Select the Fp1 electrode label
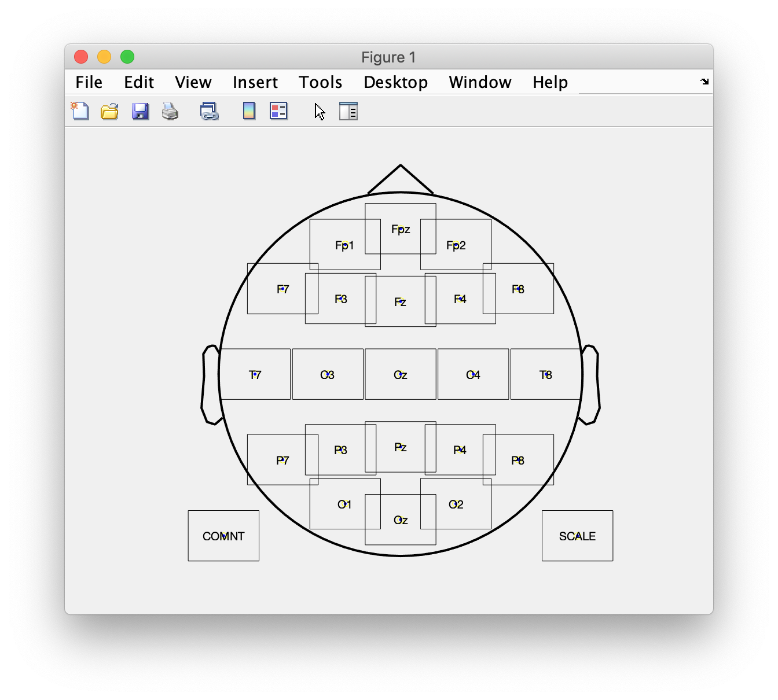This screenshot has height=700, width=778. [344, 245]
